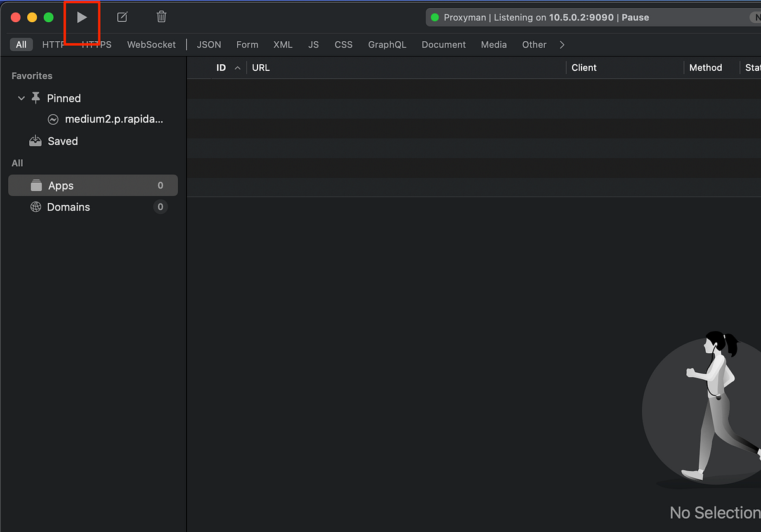The height and width of the screenshot is (532, 761).
Task: Expand hidden filters with chevron arrow
Action: [x=562, y=44]
